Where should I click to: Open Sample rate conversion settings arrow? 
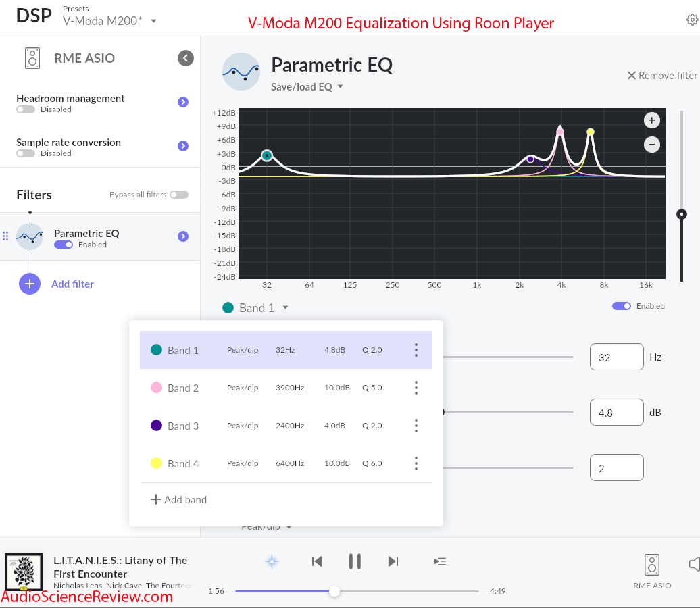[183, 145]
